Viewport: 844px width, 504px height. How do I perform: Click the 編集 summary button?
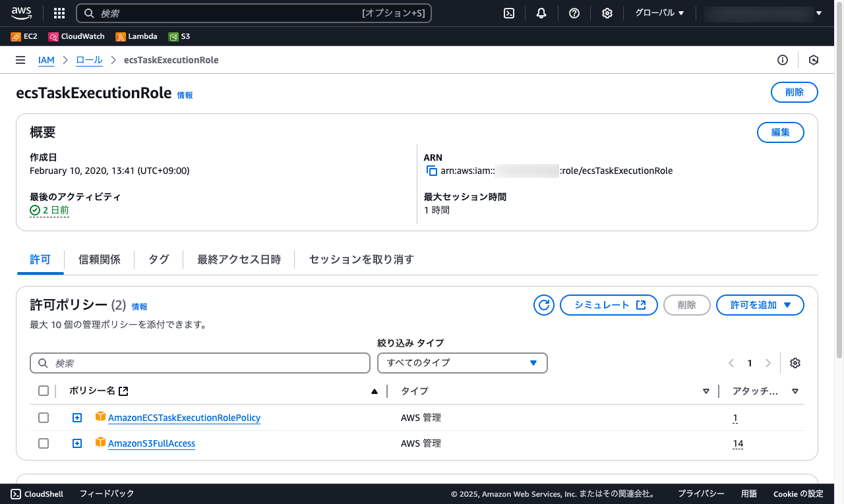781,132
